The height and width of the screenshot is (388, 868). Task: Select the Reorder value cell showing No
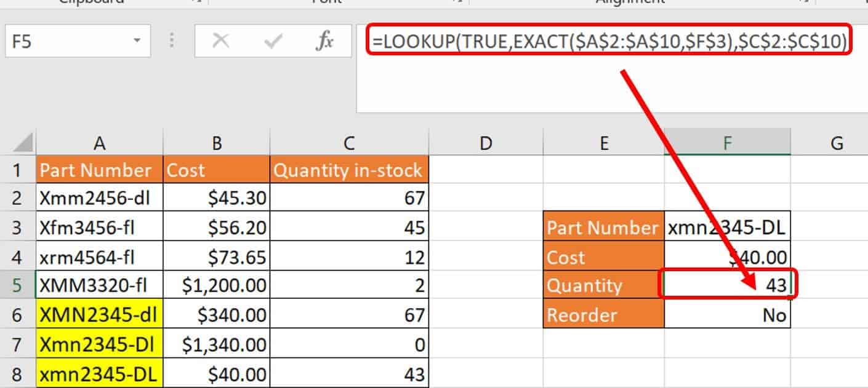(727, 315)
